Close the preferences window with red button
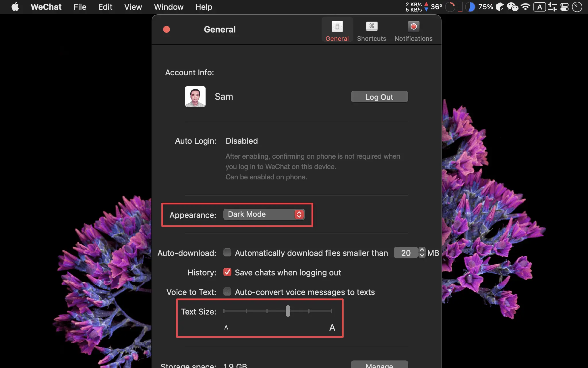588x368 pixels. pyautogui.click(x=167, y=29)
